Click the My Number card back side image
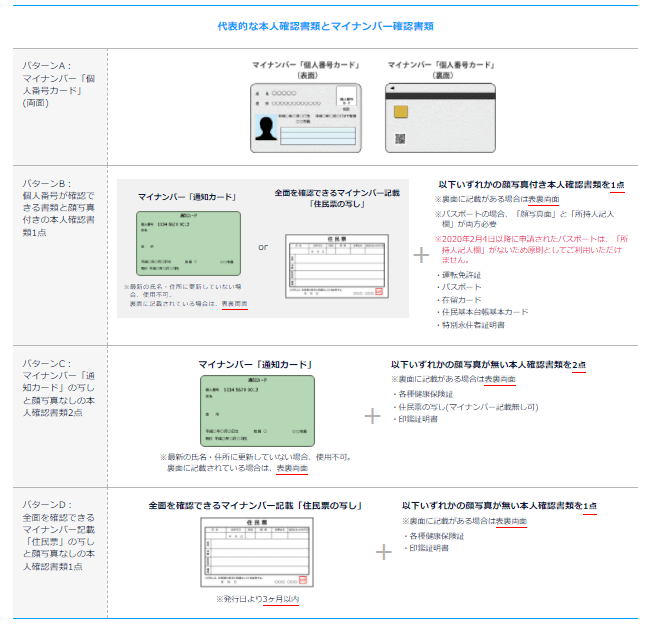 click(440, 118)
